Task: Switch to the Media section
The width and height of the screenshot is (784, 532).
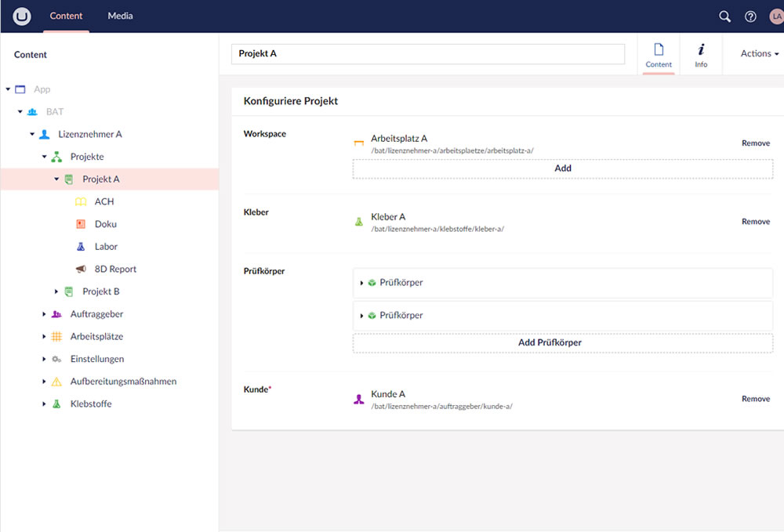Action: coord(120,16)
